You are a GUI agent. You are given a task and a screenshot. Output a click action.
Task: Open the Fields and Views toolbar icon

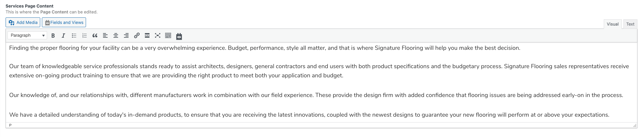[x=179, y=36]
